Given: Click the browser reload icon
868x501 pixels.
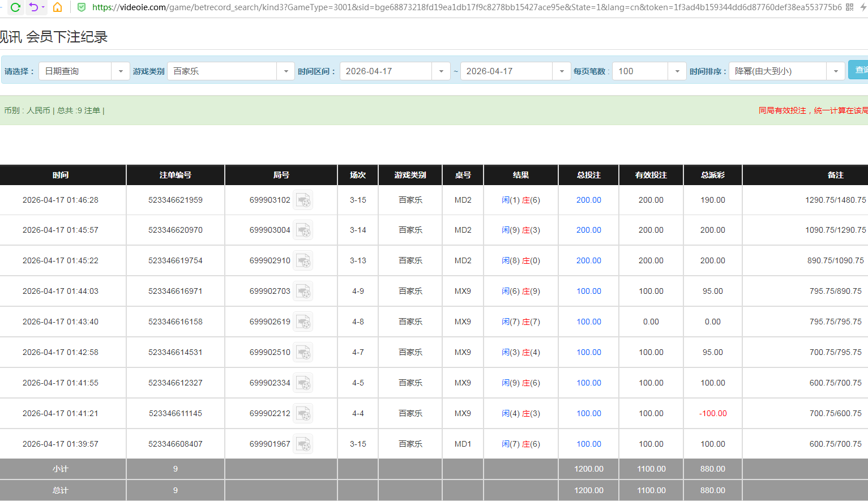Looking at the screenshot, I should click(15, 7).
